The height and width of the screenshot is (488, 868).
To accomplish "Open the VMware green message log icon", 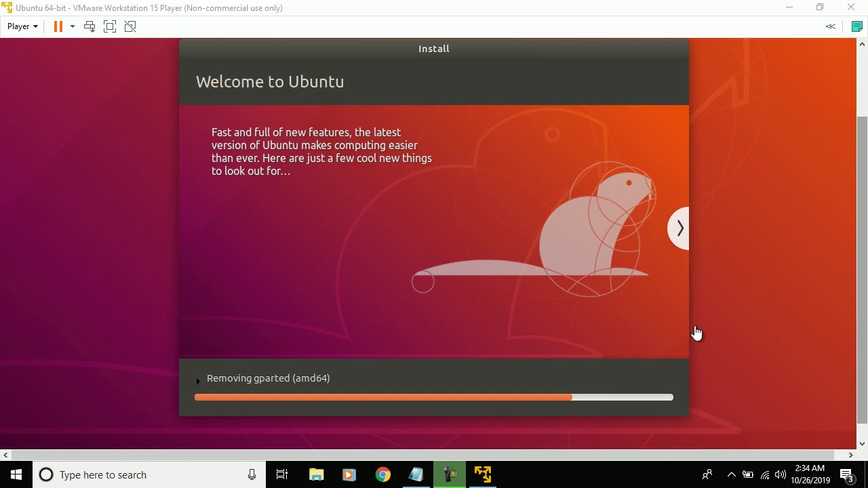I will tap(856, 26).
